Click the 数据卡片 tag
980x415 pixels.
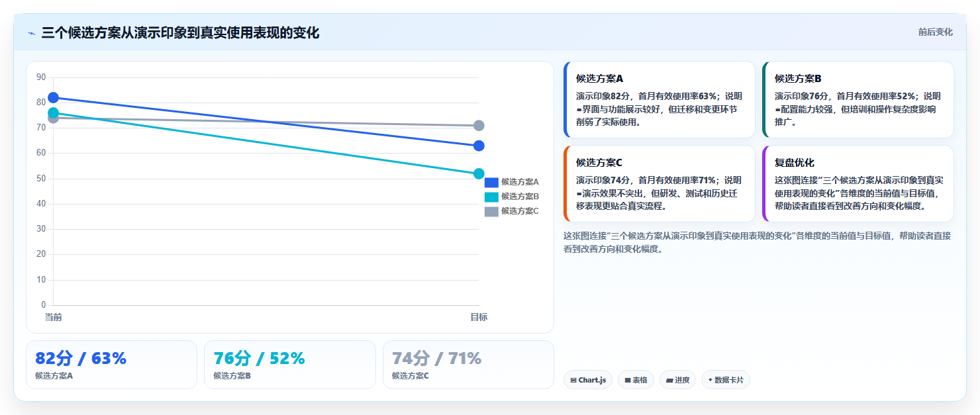tap(726, 380)
